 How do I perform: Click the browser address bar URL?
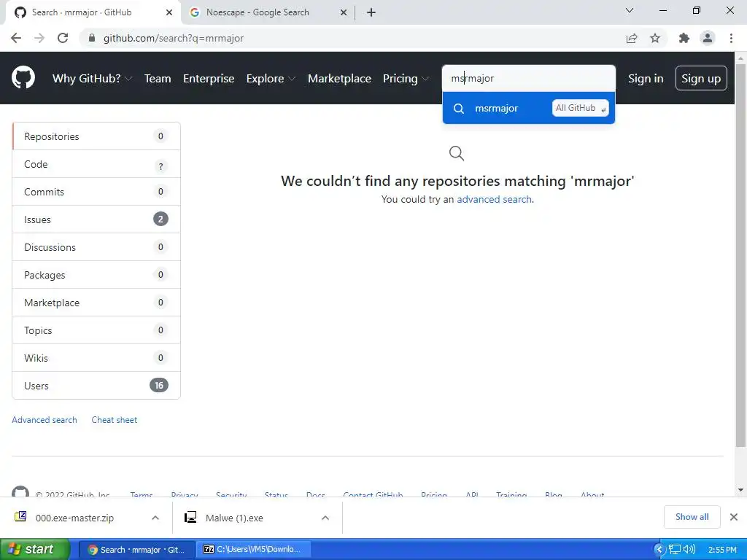coord(174,38)
